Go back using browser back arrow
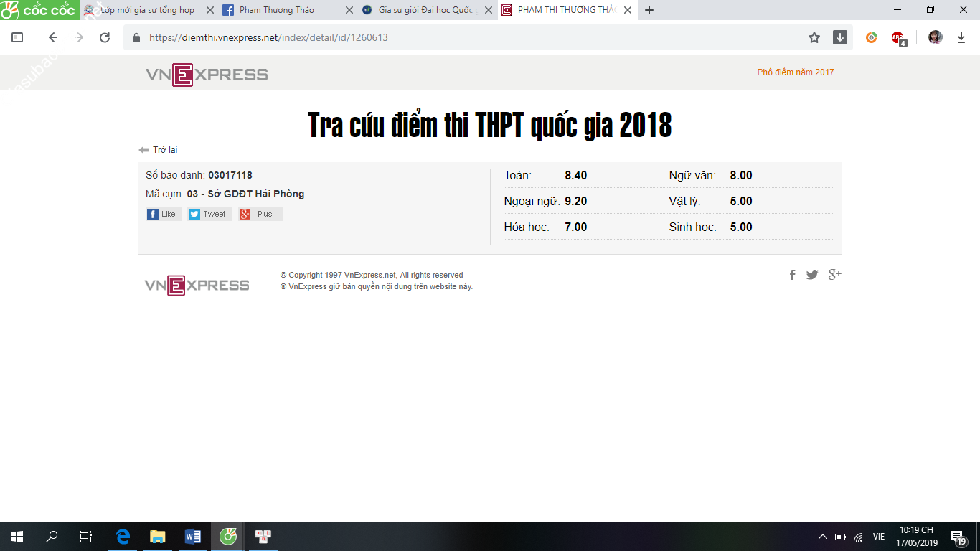 [x=52, y=37]
